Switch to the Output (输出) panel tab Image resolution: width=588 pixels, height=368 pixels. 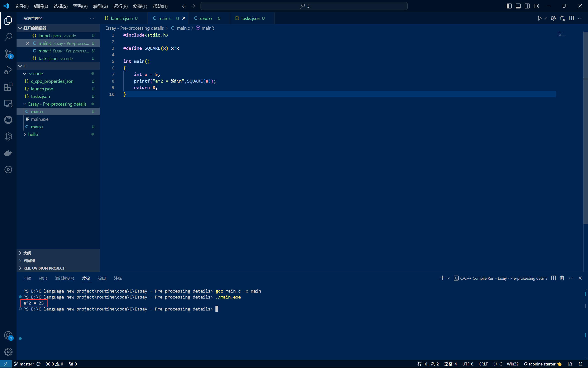(x=43, y=278)
